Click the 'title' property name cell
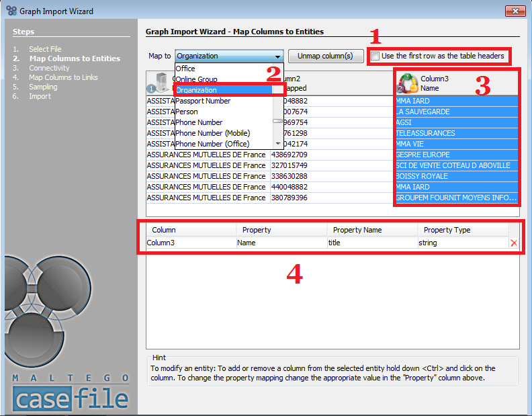Viewport: 532px width, 416px height. pos(373,243)
